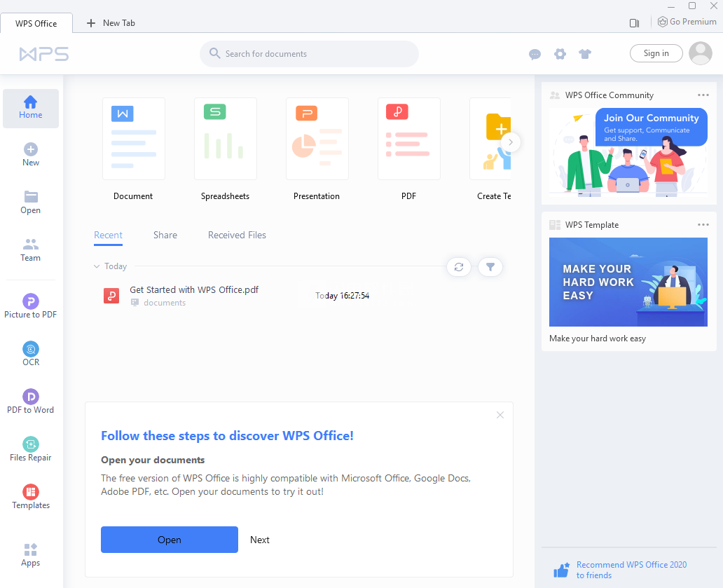Click the documents location label

(x=164, y=303)
